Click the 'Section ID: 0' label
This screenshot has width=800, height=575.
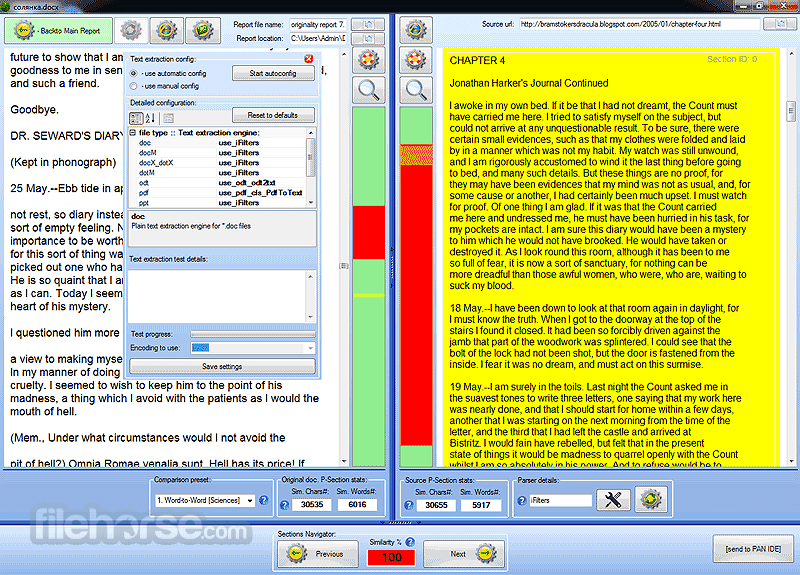[732, 59]
